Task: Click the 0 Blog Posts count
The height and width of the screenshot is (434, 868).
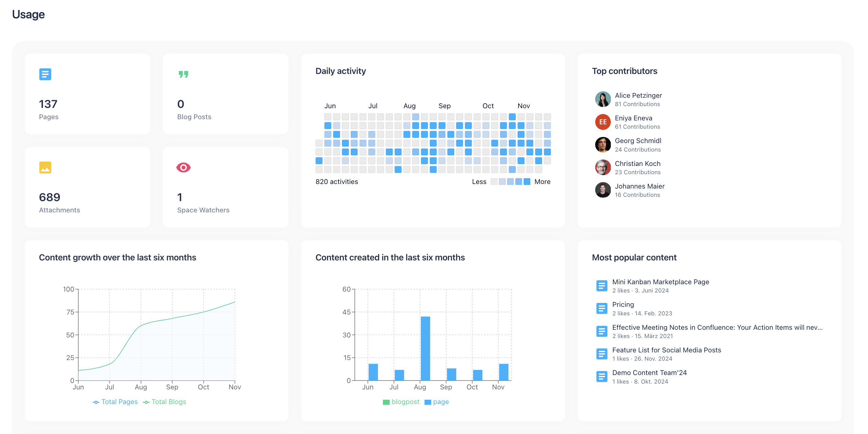Action: click(x=181, y=104)
